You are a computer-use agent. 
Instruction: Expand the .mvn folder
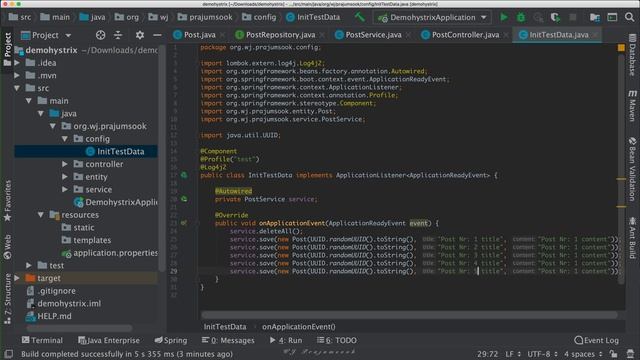click(17, 76)
